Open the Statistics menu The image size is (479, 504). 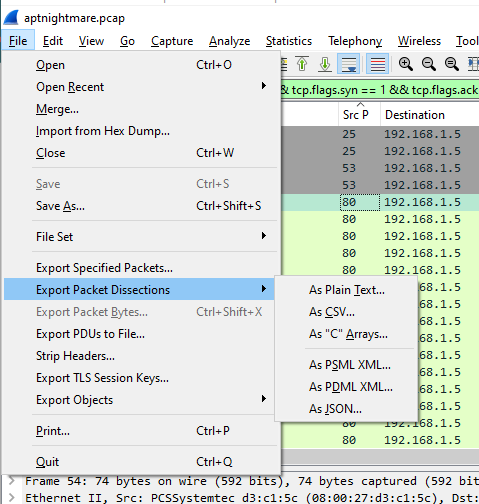(289, 41)
